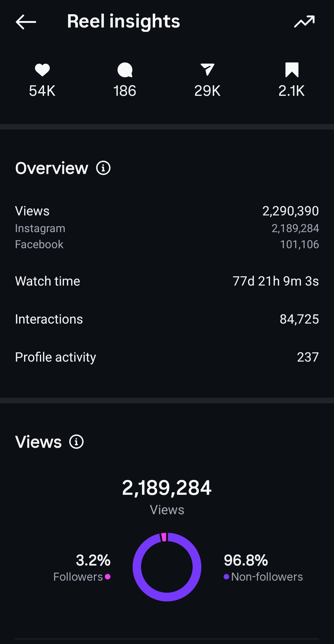Open the Overview info icon

click(x=103, y=168)
